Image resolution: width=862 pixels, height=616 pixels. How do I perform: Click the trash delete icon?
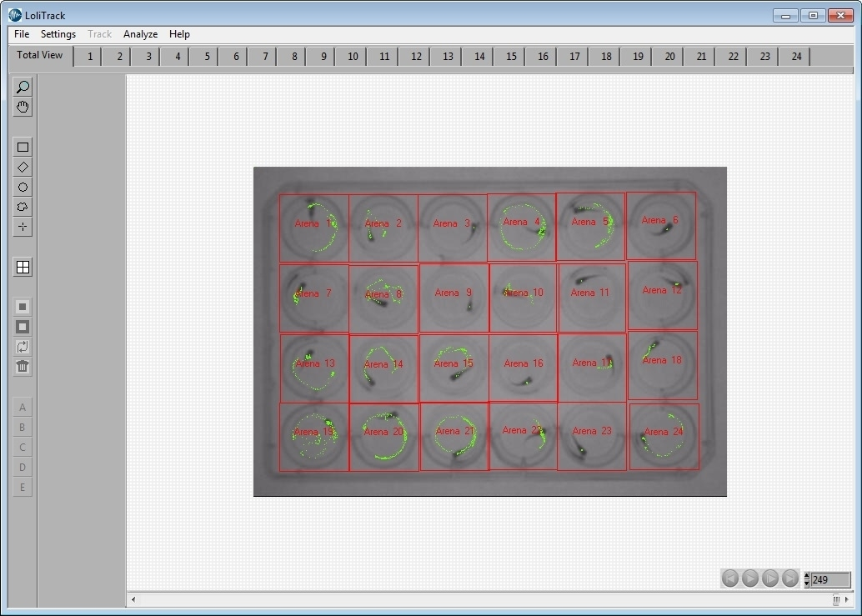pos(23,367)
